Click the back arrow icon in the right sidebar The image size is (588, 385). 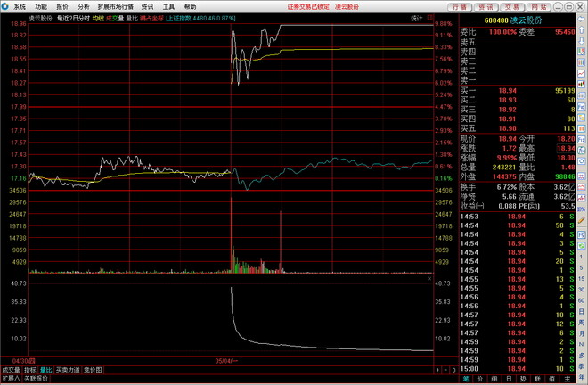pos(582,19)
